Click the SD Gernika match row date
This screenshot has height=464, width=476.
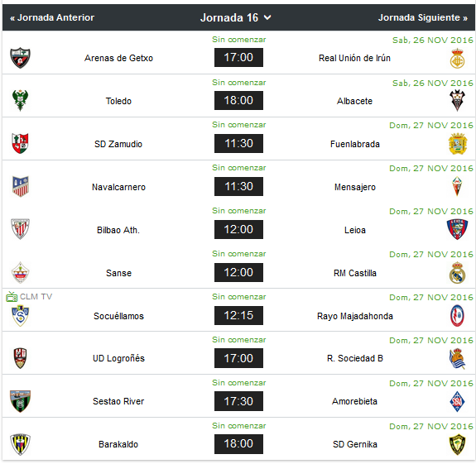point(431,427)
